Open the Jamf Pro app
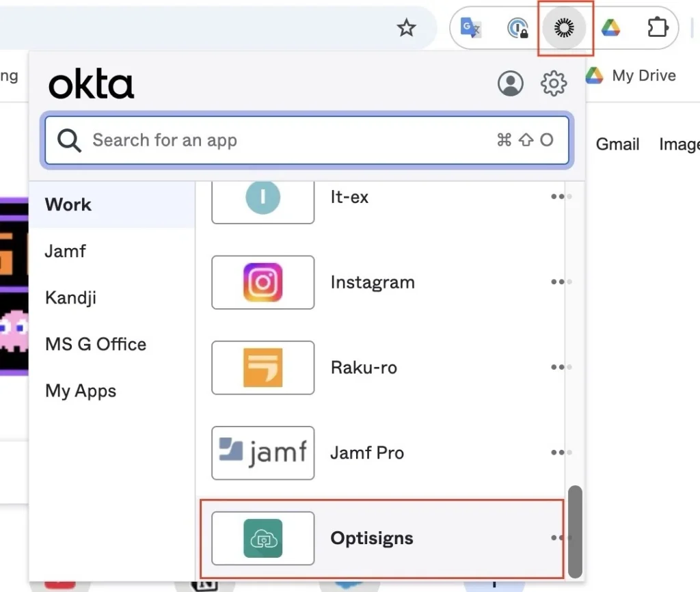700x592 pixels. [x=263, y=453]
